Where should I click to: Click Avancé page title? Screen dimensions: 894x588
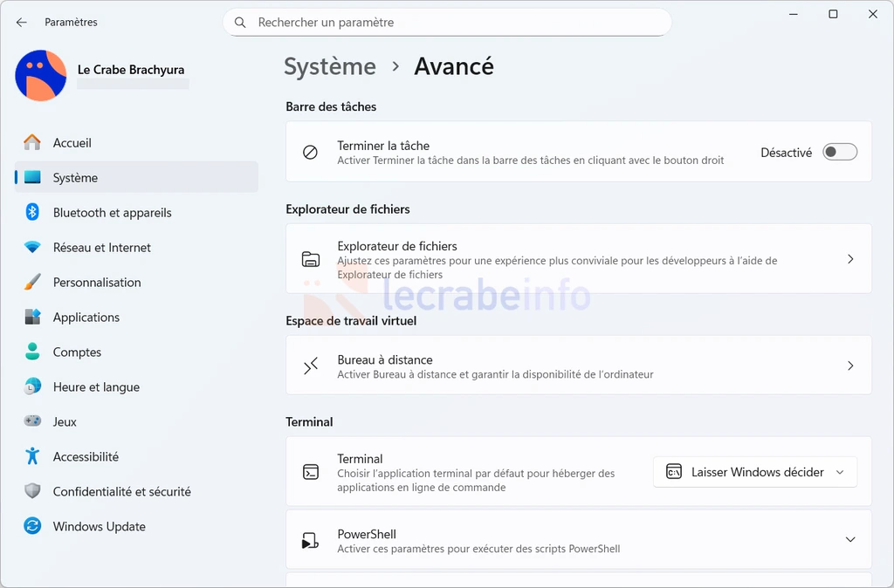point(454,66)
